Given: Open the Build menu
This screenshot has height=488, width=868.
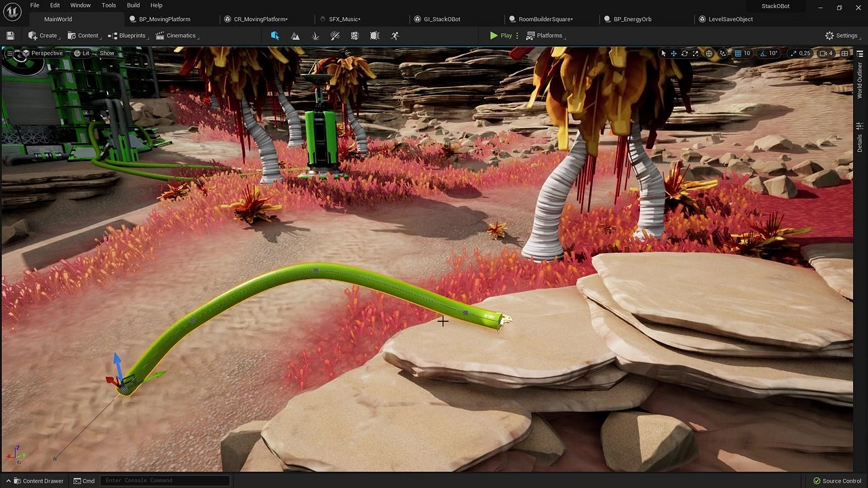Looking at the screenshot, I should pyautogui.click(x=133, y=5).
